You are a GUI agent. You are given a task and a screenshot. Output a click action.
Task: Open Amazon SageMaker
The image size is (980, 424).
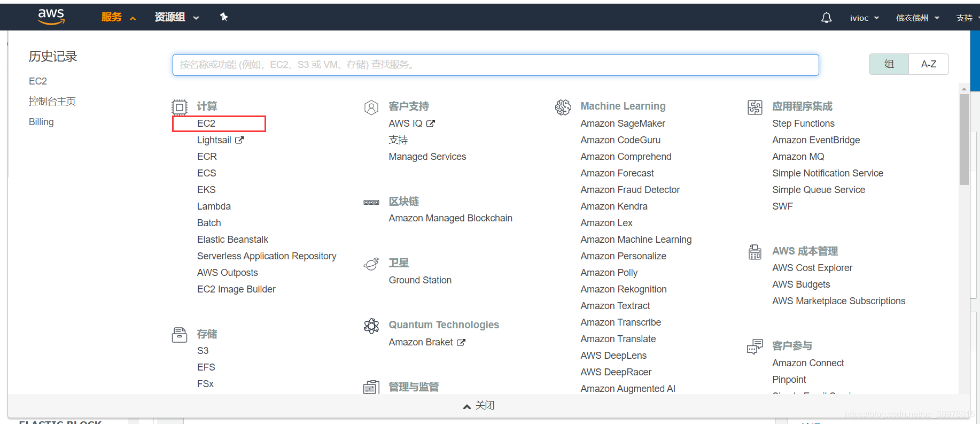623,124
